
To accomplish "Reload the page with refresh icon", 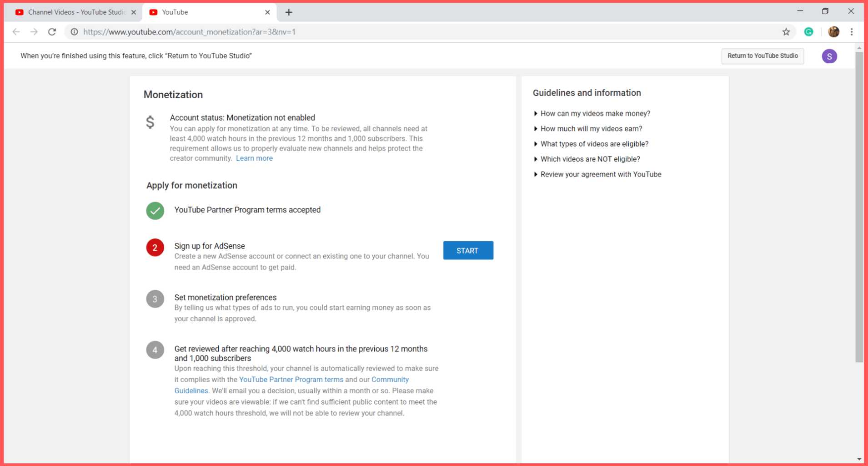I will point(52,32).
